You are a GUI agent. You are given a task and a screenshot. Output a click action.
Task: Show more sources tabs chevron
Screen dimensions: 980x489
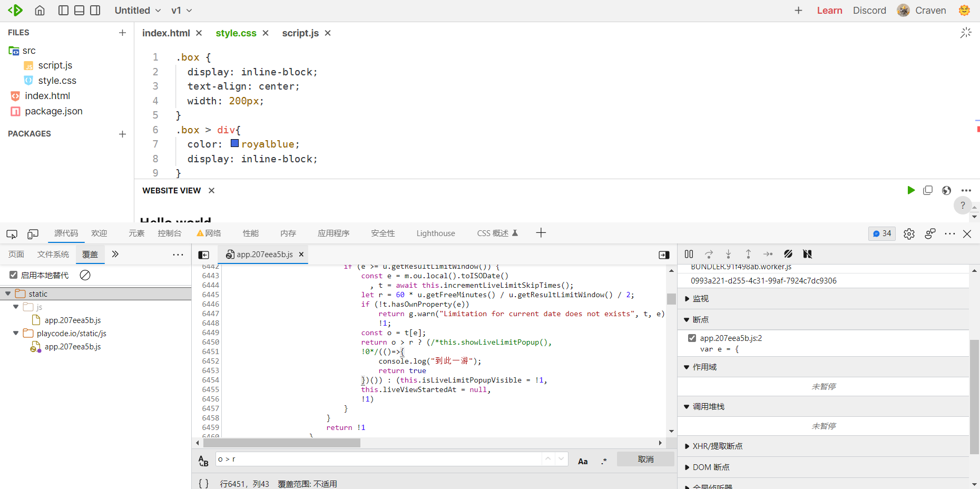pos(115,254)
